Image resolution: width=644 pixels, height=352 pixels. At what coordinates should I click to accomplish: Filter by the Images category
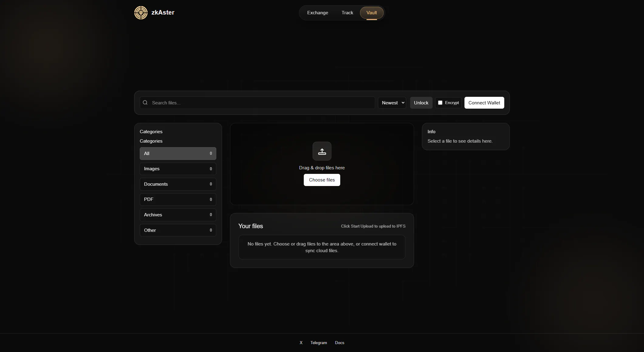click(178, 169)
